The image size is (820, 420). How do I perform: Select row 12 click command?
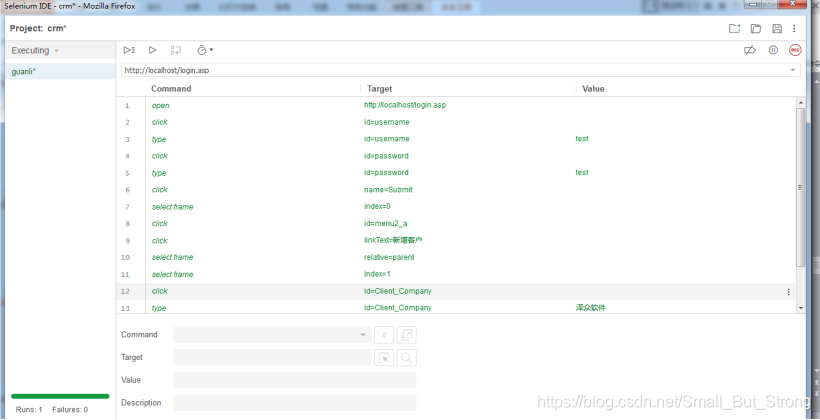coord(160,291)
